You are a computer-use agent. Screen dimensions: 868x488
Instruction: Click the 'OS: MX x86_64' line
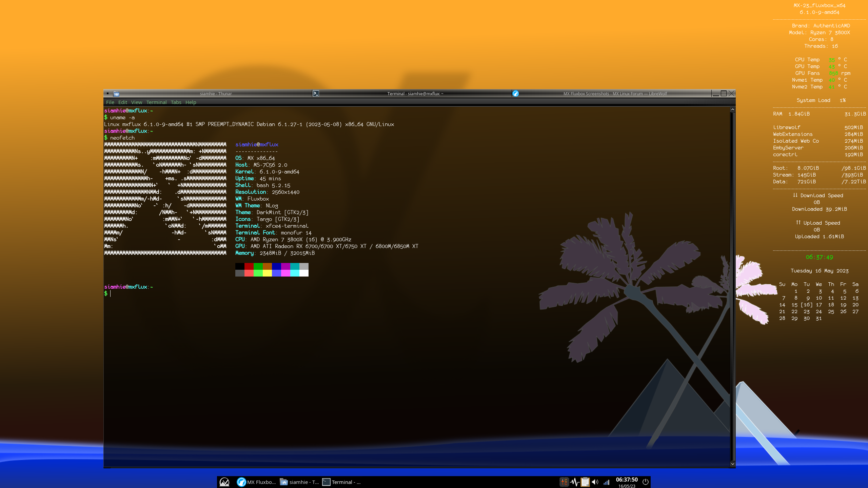coord(255,158)
